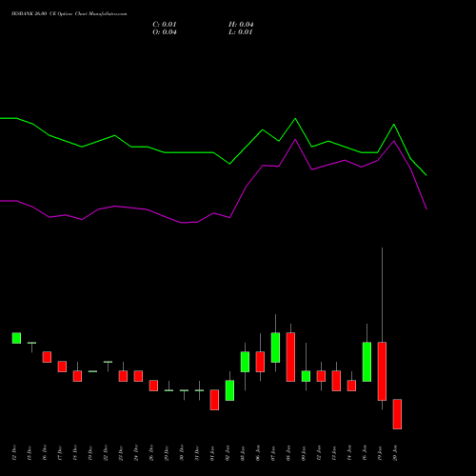Screen dimensions: 476x476
Task: Click the 13 Jan date label
Action: [334, 453]
